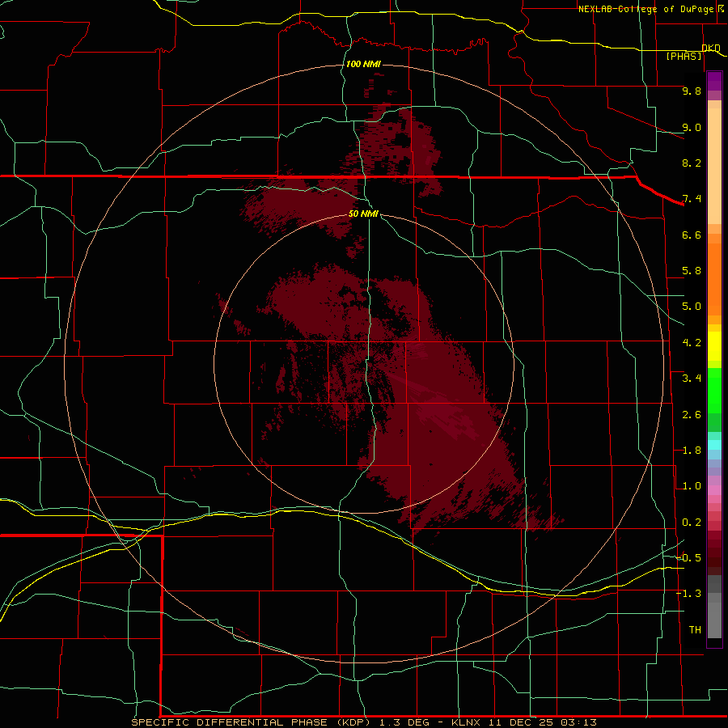
Task: Select the 1.8 scale value
Action: 692,451
